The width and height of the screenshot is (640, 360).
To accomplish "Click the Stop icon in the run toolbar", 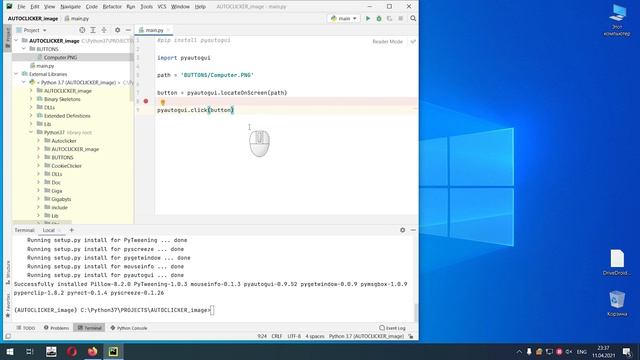I will tap(400, 18).
